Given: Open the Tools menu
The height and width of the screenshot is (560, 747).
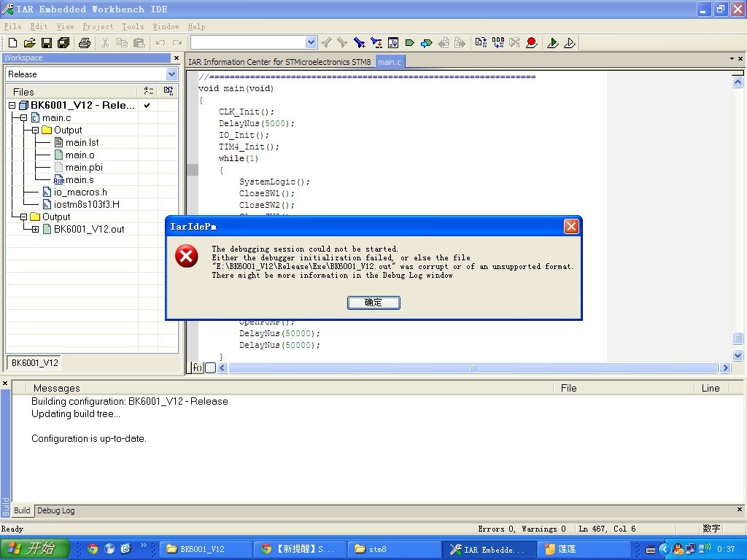Looking at the screenshot, I should tap(133, 27).
